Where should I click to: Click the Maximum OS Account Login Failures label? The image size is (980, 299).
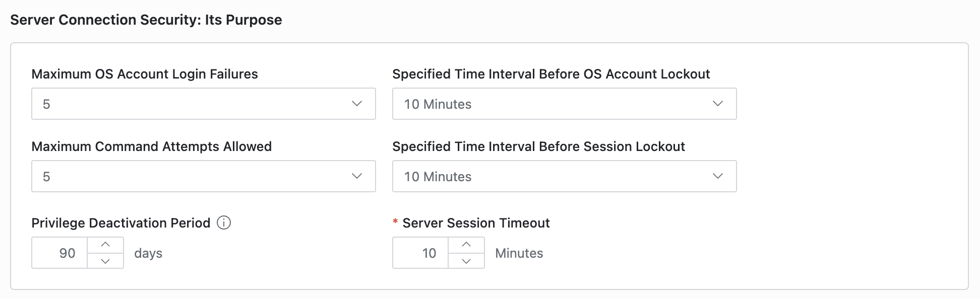coord(145,74)
